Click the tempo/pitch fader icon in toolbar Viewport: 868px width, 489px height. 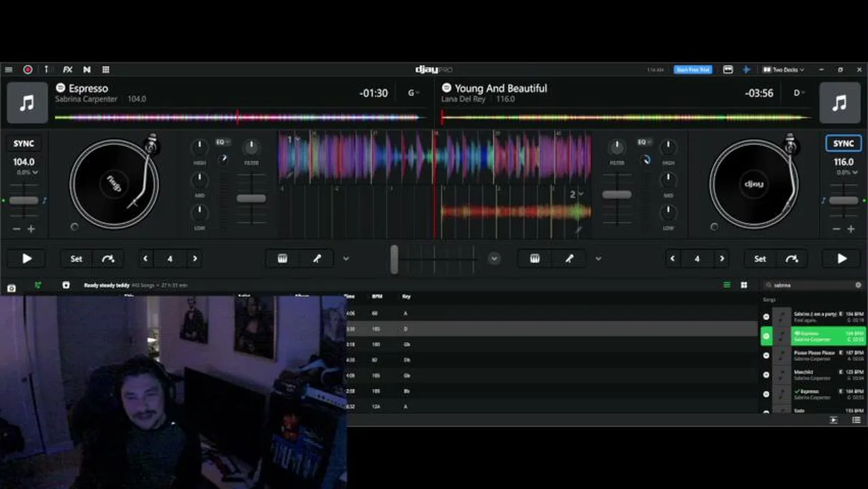tap(47, 69)
